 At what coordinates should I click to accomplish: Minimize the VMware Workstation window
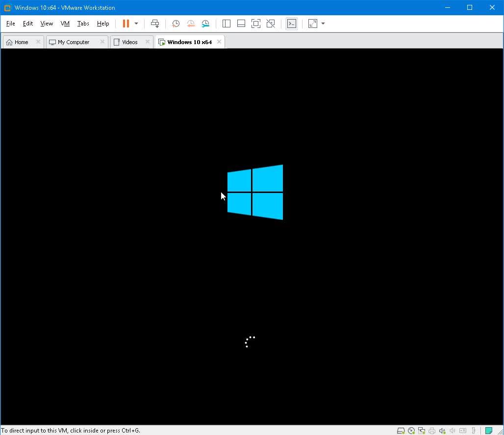[448, 7]
